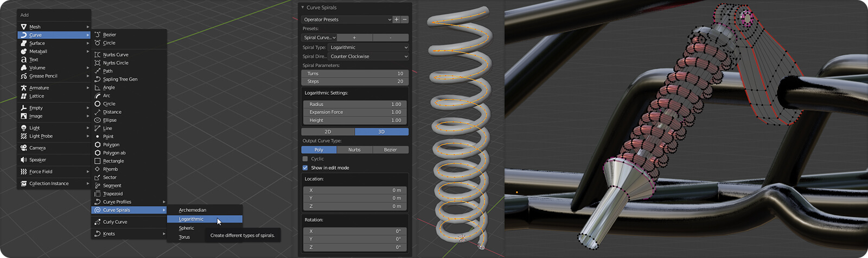Set output curve type to Bezier
868x258 pixels.
pos(390,150)
